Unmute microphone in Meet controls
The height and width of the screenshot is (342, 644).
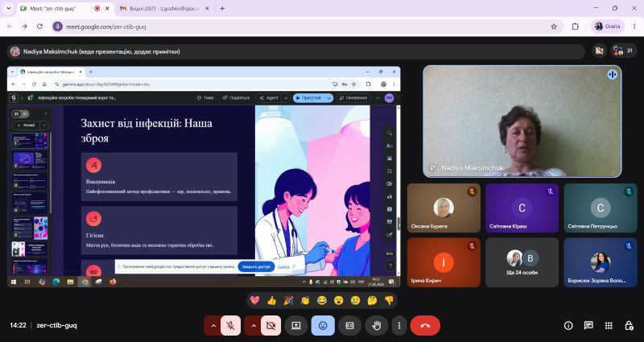click(231, 326)
